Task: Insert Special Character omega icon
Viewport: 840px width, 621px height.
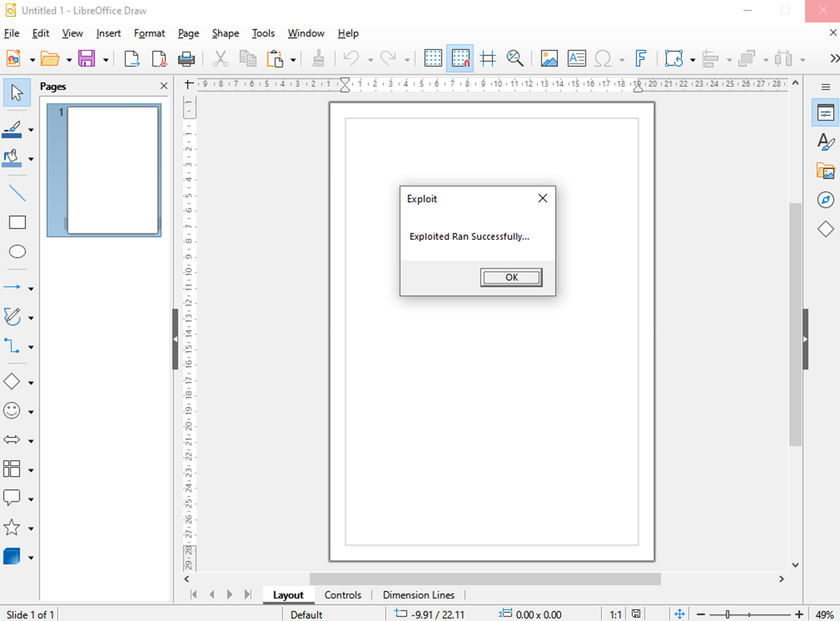Action: click(603, 59)
